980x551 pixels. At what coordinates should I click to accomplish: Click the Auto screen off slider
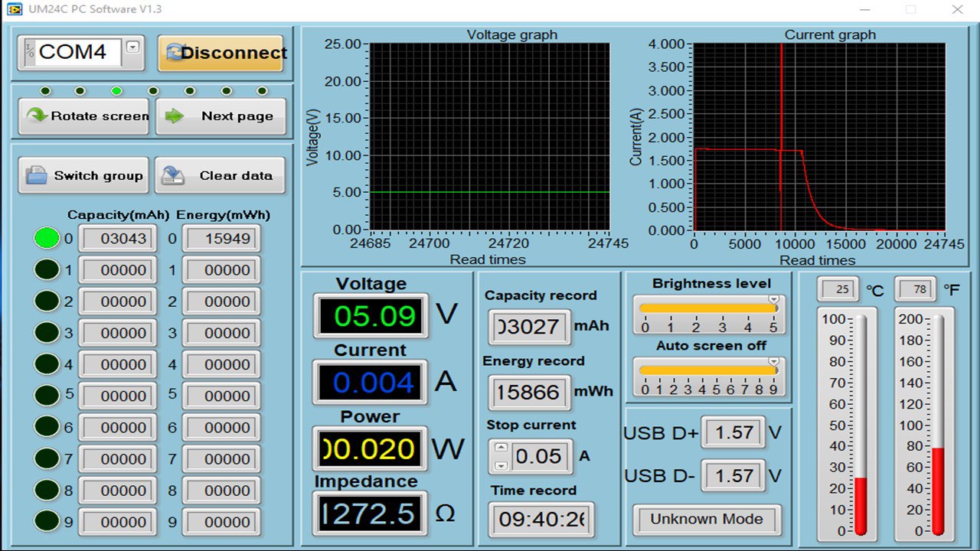tap(707, 370)
